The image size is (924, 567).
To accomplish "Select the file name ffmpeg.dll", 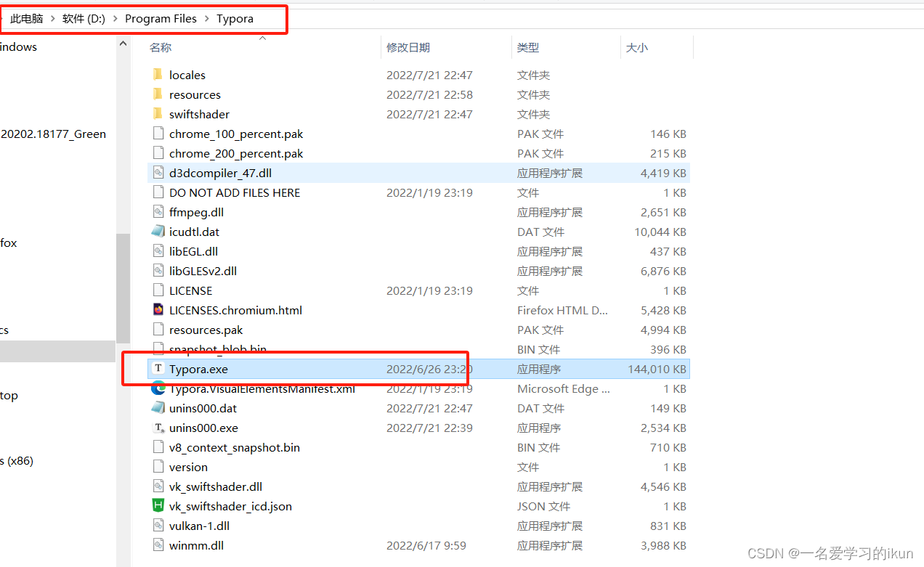I will [196, 212].
